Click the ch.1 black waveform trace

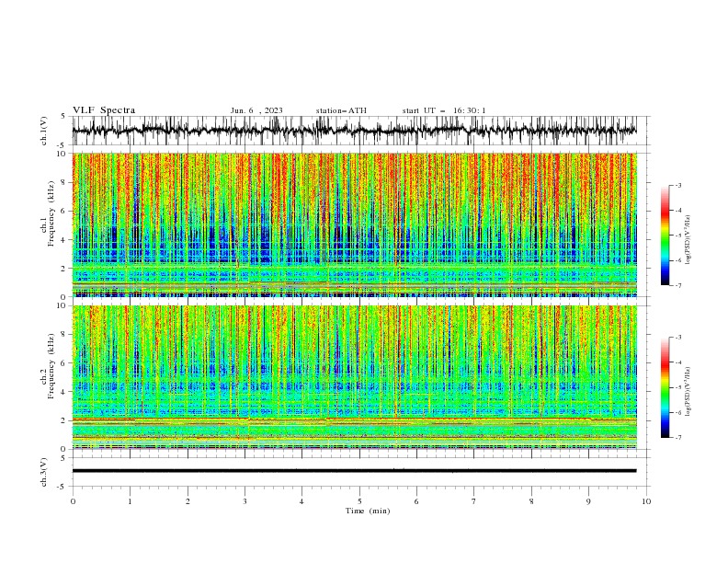[x=354, y=131]
